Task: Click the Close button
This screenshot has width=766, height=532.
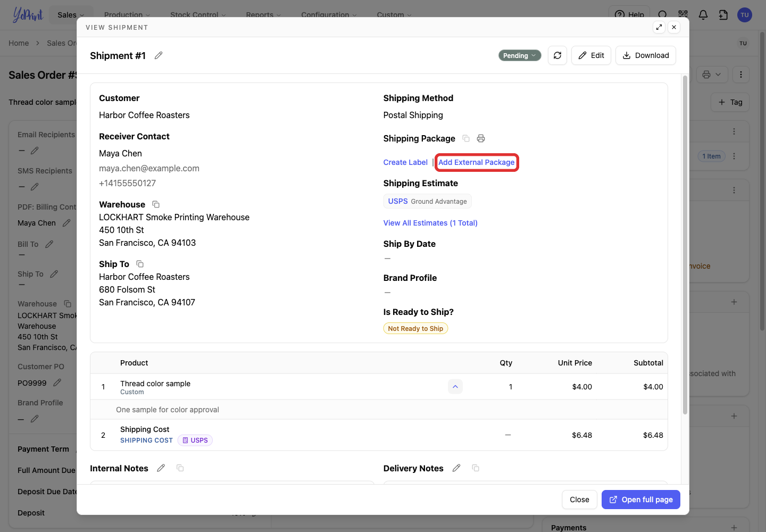Action: pos(579,500)
